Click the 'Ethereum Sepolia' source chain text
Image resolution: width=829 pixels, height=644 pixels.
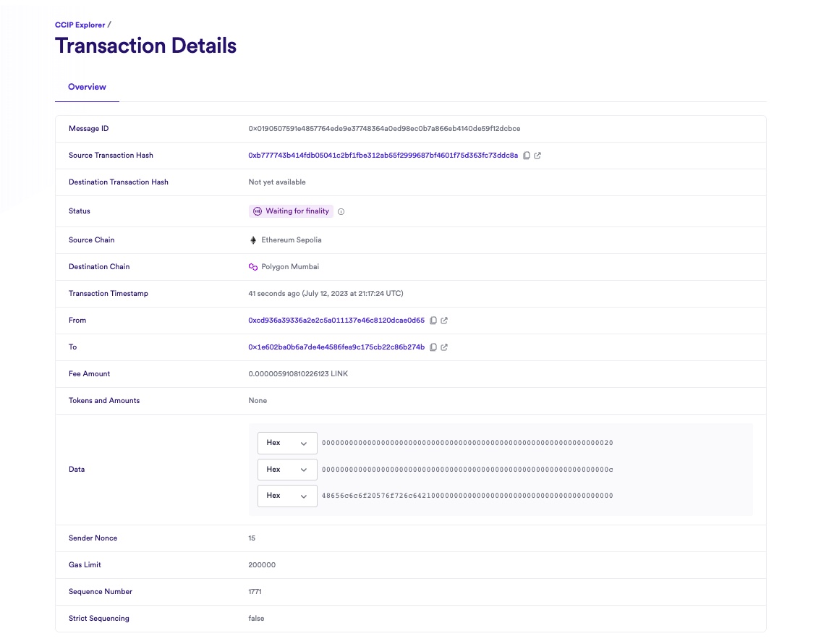click(292, 240)
